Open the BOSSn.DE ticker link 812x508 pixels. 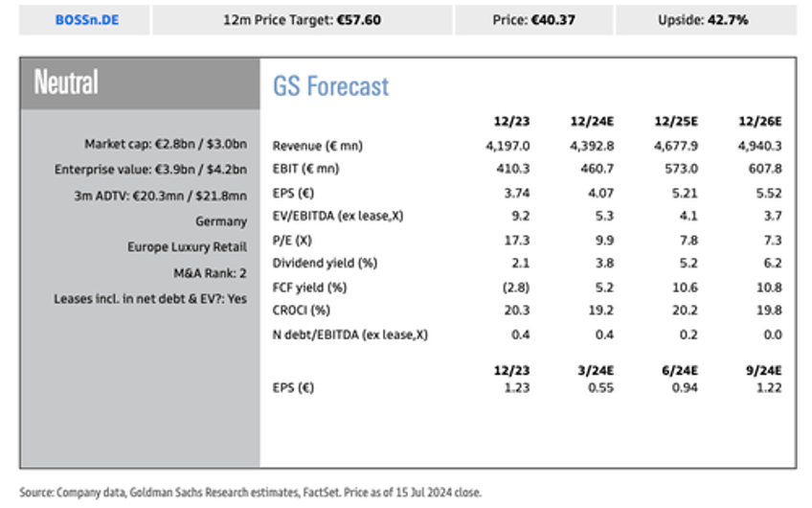(87, 20)
